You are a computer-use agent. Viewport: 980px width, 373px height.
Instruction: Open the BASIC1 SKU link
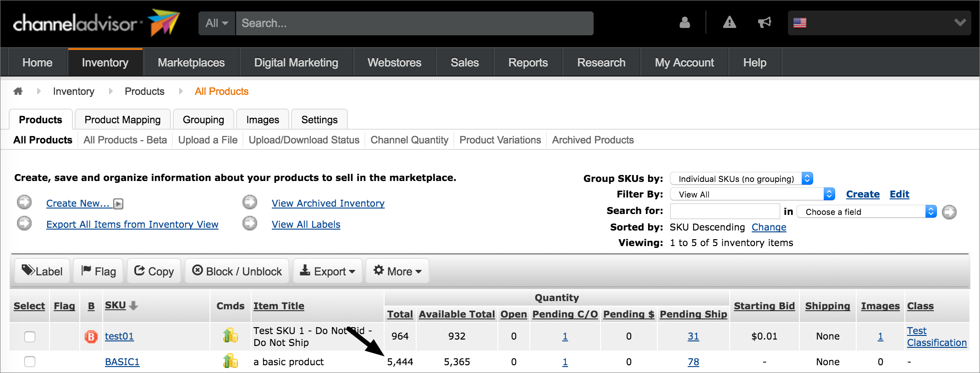(x=122, y=362)
